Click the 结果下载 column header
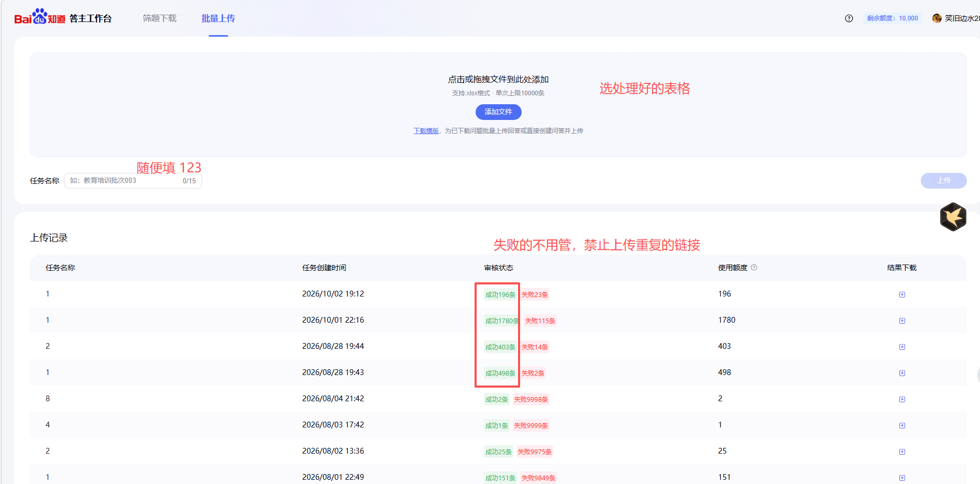This screenshot has height=484, width=980. [x=902, y=268]
